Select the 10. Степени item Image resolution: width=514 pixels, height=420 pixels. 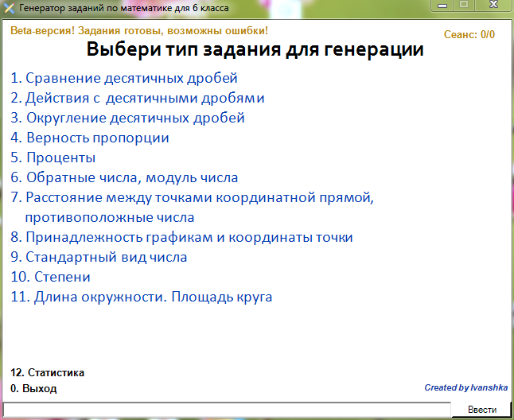pyautogui.click(x=50, y=277)
